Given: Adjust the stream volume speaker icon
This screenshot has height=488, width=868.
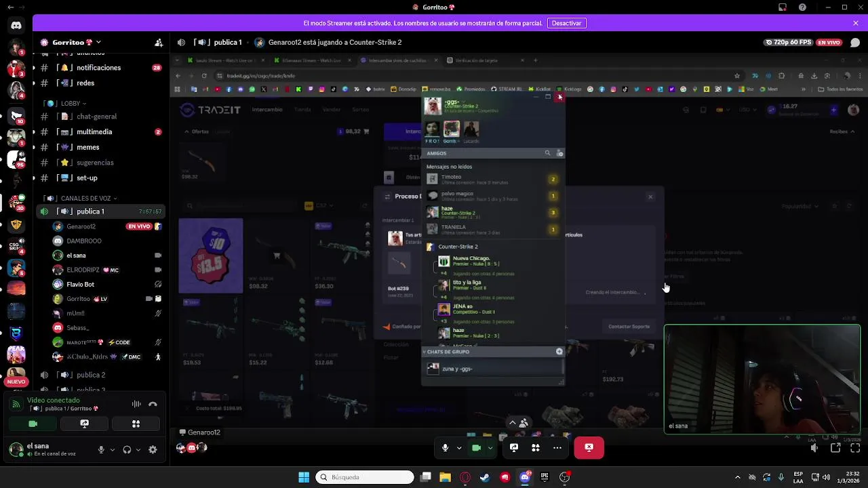Looking at the screenshot, I should click(x=814, y=448).
